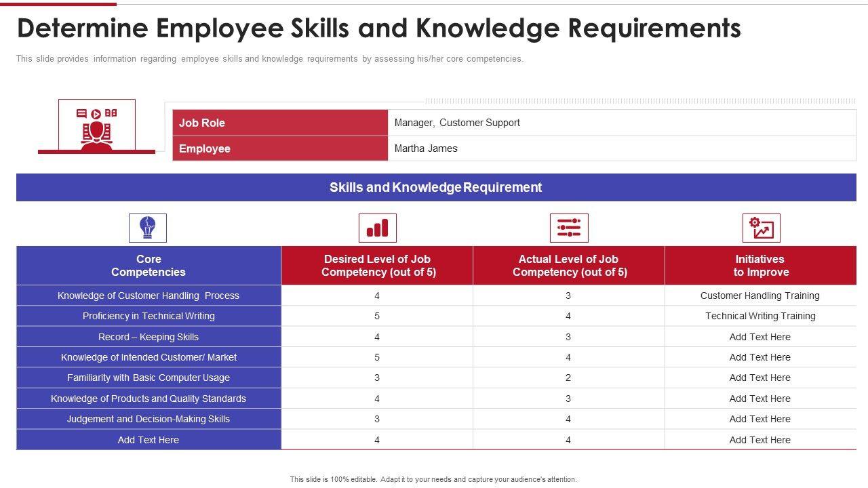Select the Initiatives to Improve column header

click(x=759, y=266)
